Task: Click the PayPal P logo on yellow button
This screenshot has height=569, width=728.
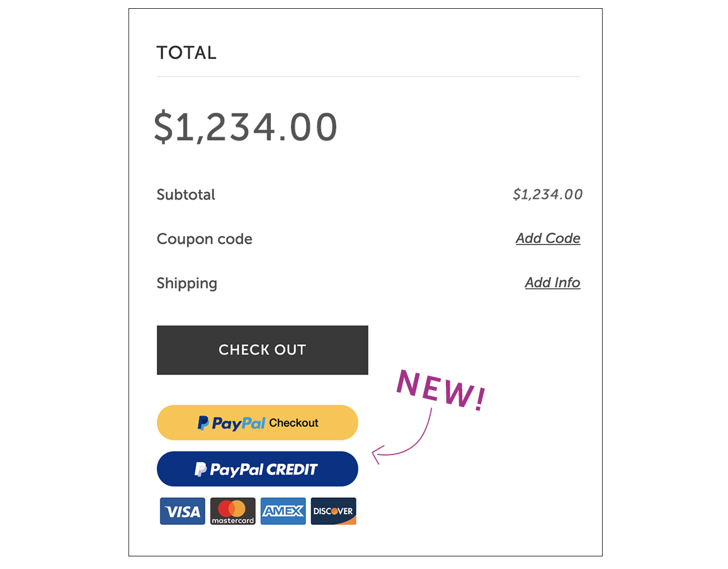Action: point(203,423)
